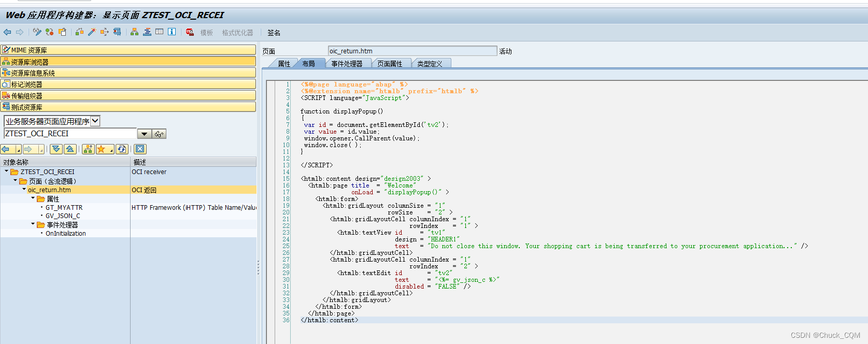Click code line function displayPopup()
Image resolution: width=868 pixels, height=344 pixels.
(341, 111)
